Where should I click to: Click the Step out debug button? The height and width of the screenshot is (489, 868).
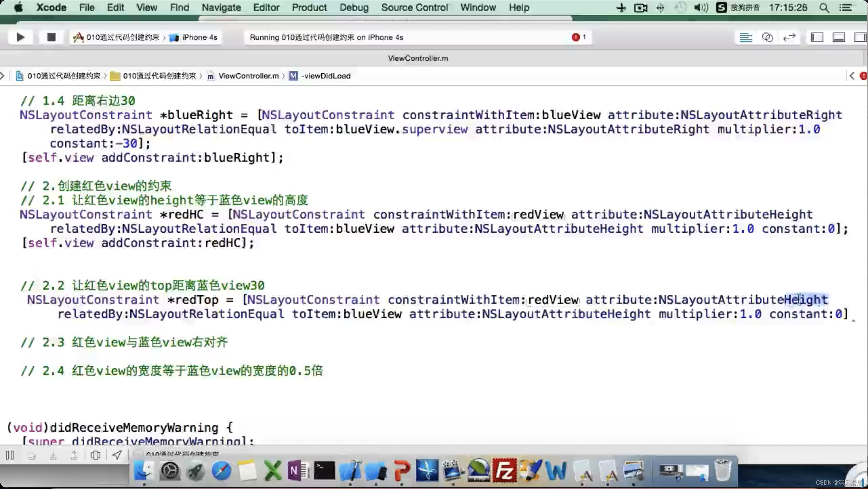coord(74,455)
